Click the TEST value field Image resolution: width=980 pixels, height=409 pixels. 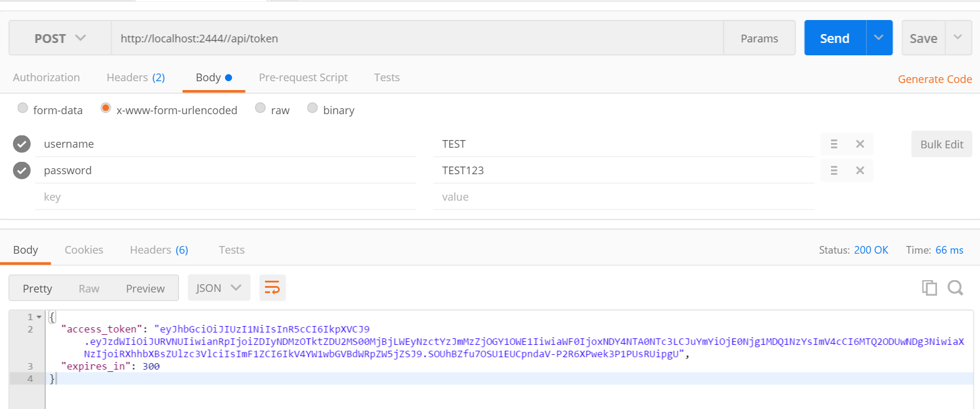coord(624,144)
